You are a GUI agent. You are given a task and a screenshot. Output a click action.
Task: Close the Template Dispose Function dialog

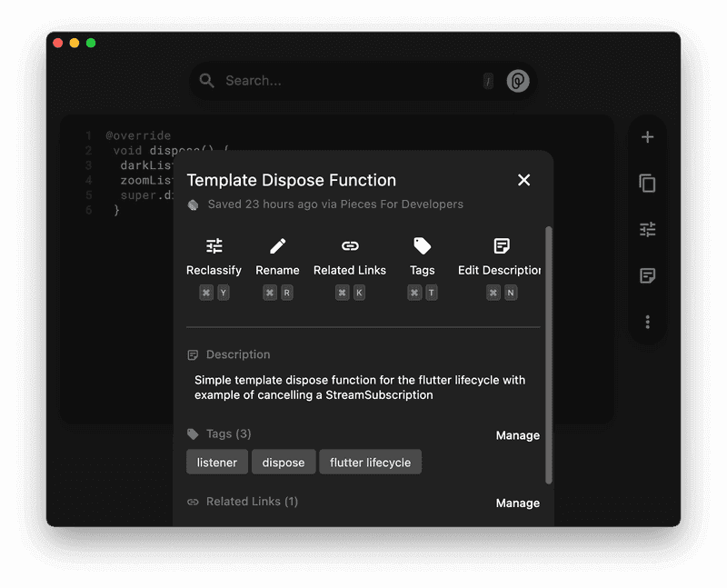[523, 180]
